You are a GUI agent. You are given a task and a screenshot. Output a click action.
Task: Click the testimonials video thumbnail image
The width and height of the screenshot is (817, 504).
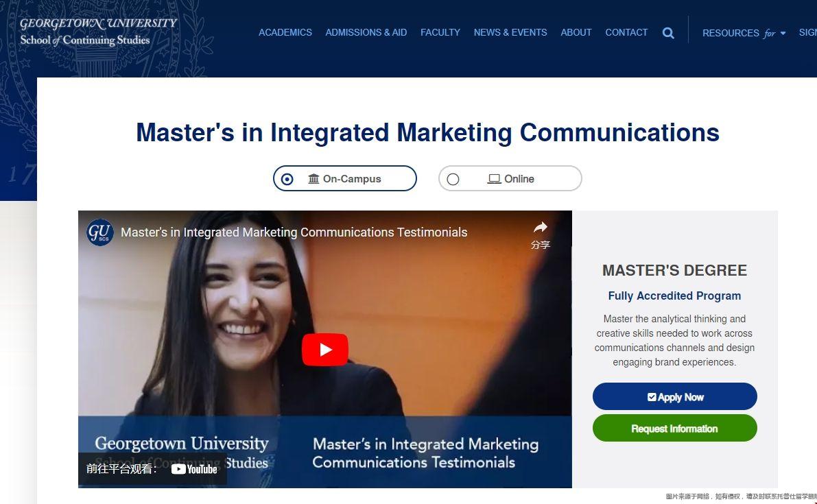point(324,349)
